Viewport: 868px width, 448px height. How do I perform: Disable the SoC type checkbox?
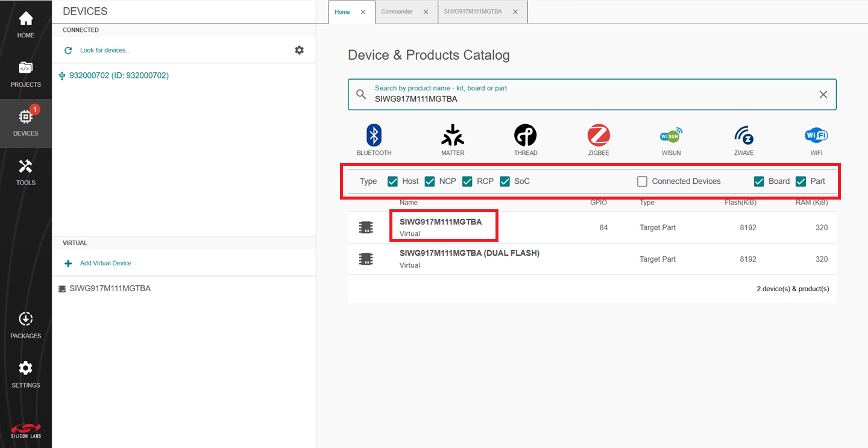click(x=505, y=181)
